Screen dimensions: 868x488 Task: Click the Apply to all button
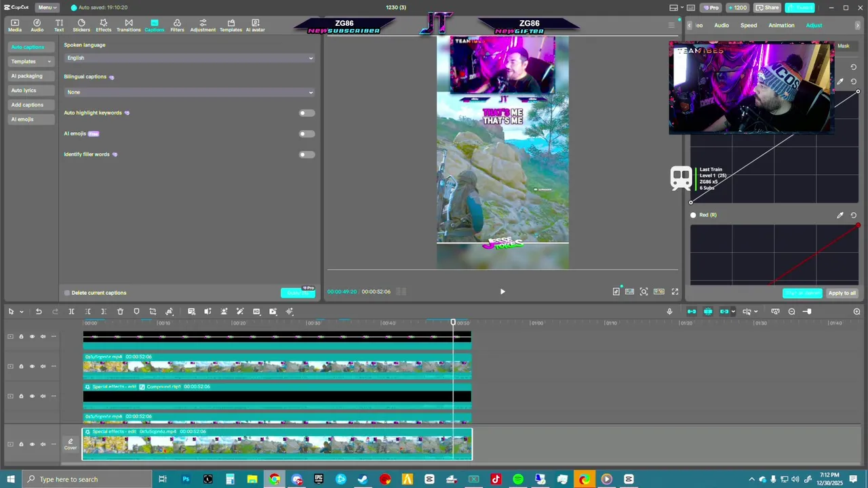click(842, 293)
